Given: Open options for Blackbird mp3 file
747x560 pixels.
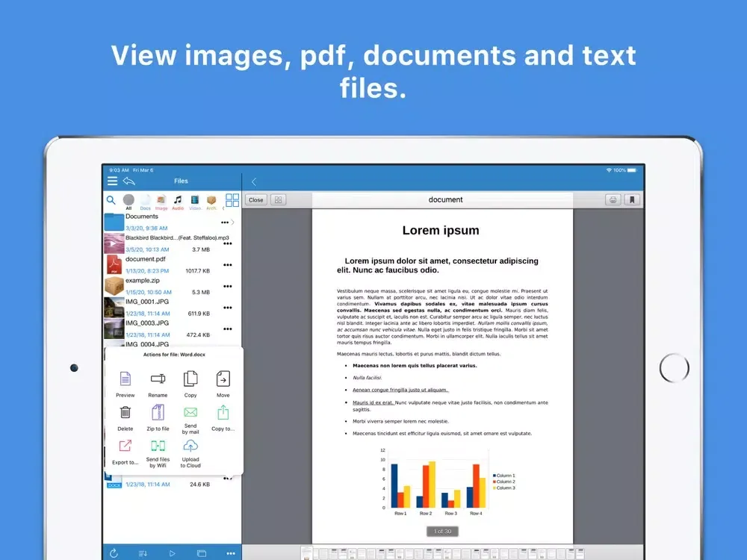Looking at the screenshot, I should tap(228, 244).
